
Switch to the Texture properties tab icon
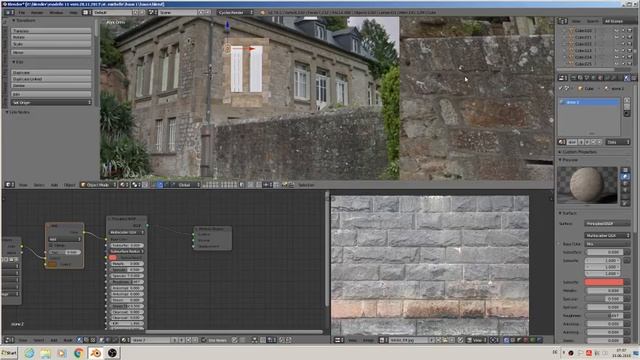(634, 78)
